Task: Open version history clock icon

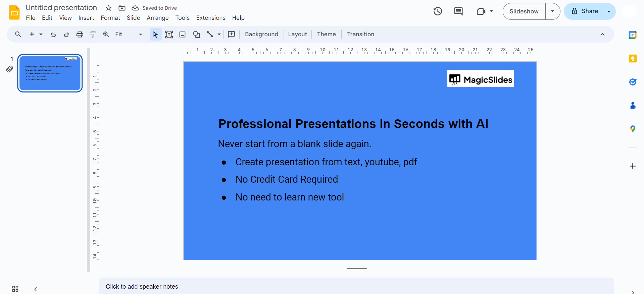Action: (438, 11)
